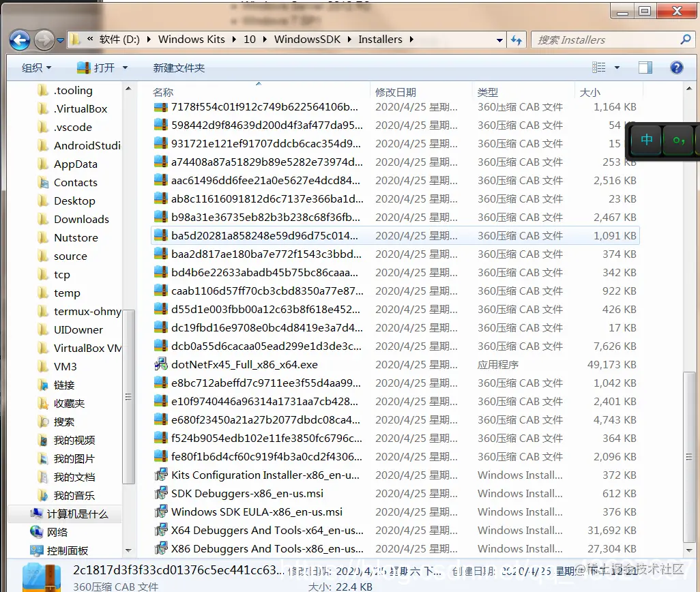The height and width of the screenshot is (592, 700).
Task: Expand arrow after Installers breadcrumb
Action: click(x=411, y=40)
